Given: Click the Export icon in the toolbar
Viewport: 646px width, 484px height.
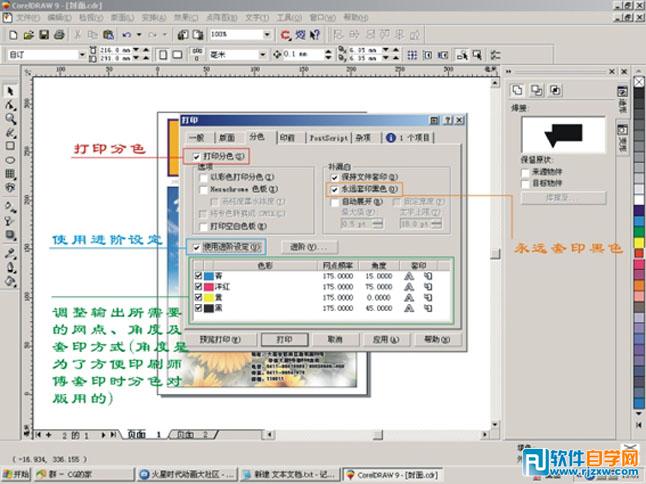Looking at the screenshot, I should point(198,35).
